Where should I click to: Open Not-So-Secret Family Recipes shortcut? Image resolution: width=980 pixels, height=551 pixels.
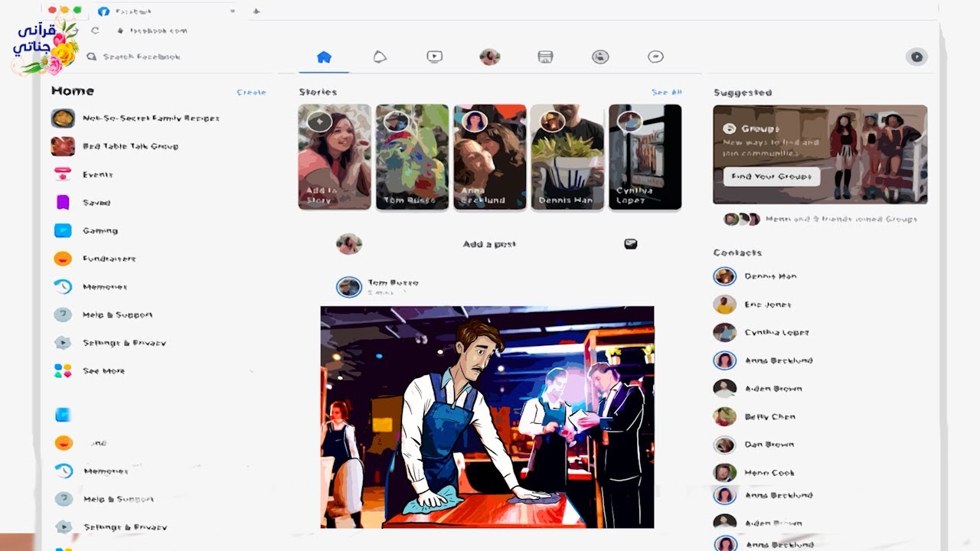(136, 119)
